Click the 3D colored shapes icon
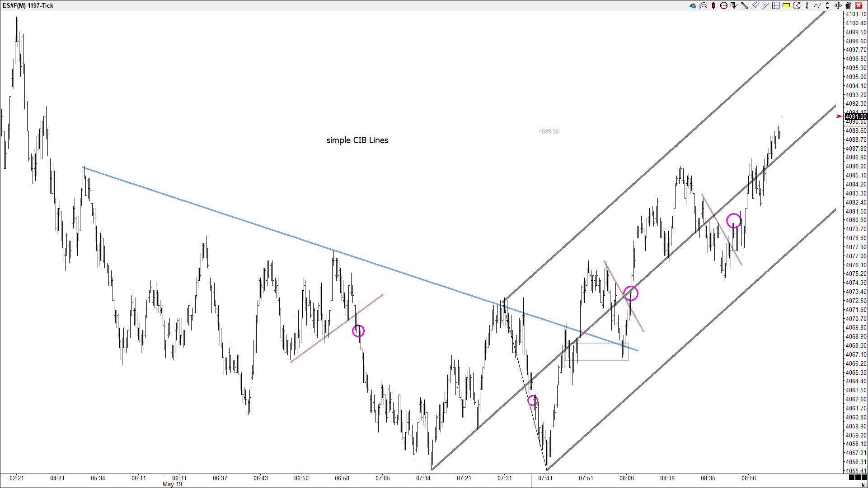This screenshot has width=868, height=488. [x=692, y=5]
